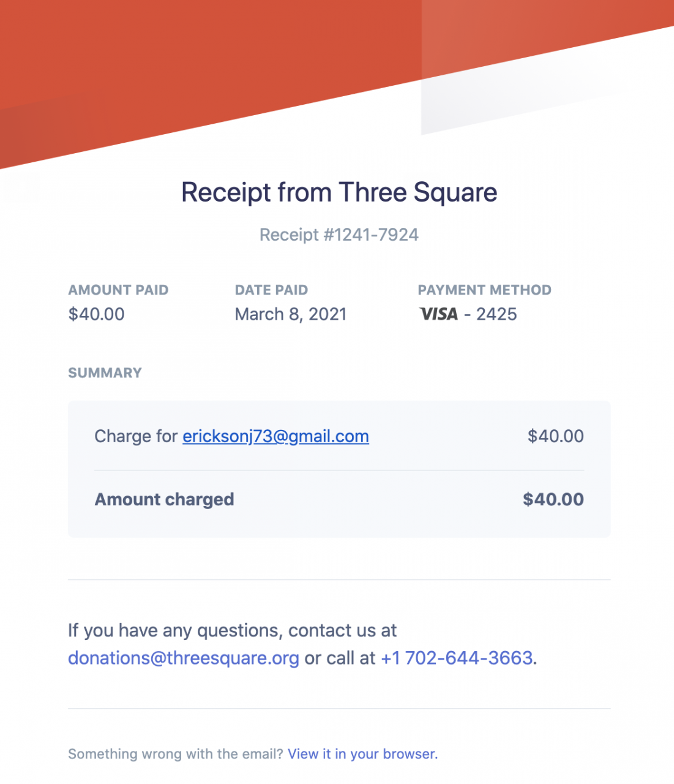Viewport: 674px width, 784px height.
Task: Click "Something wrong with the email?" text
Action: (176, 754)
